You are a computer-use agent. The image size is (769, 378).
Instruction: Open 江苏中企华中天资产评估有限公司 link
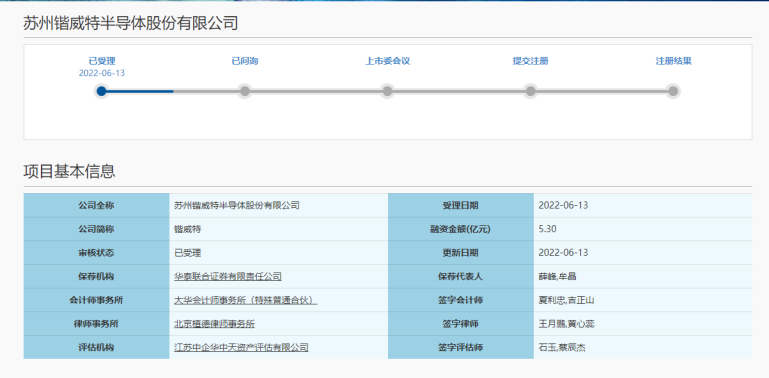click(x=241, y=348)
